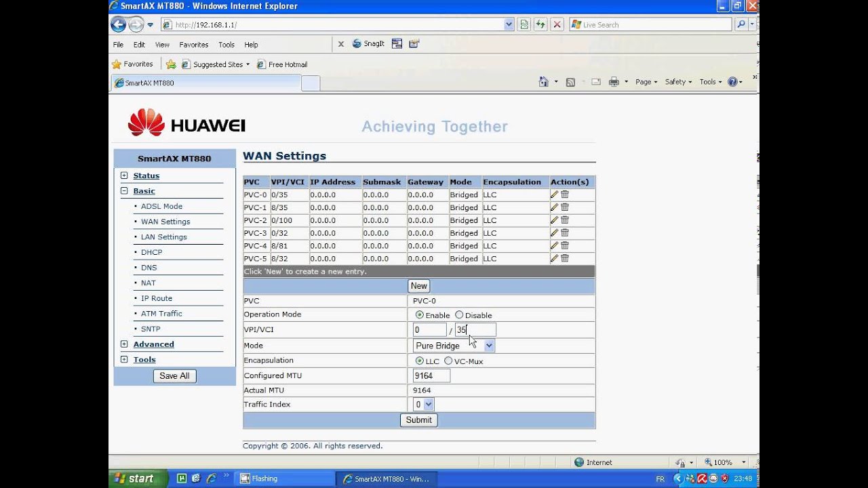Click the VCI value input field
The width and height of the screenshot is (868, 488).
coord(475,330)
